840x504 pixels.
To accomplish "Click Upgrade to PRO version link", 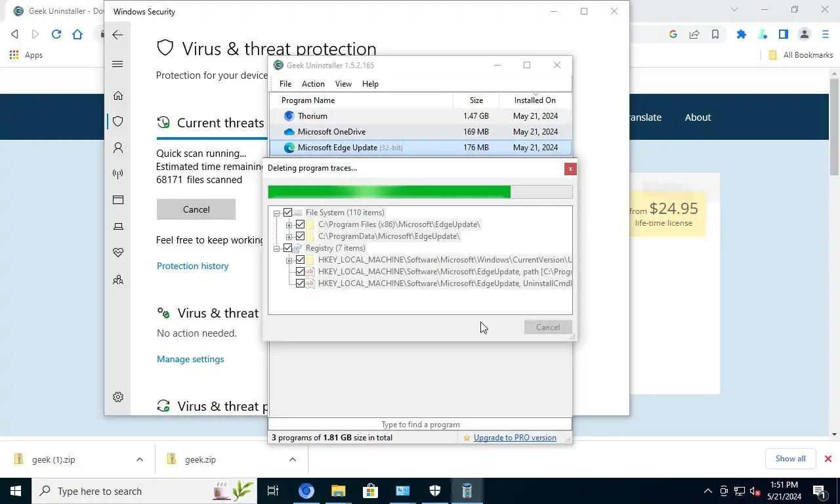I will click(x=514, y=438).
